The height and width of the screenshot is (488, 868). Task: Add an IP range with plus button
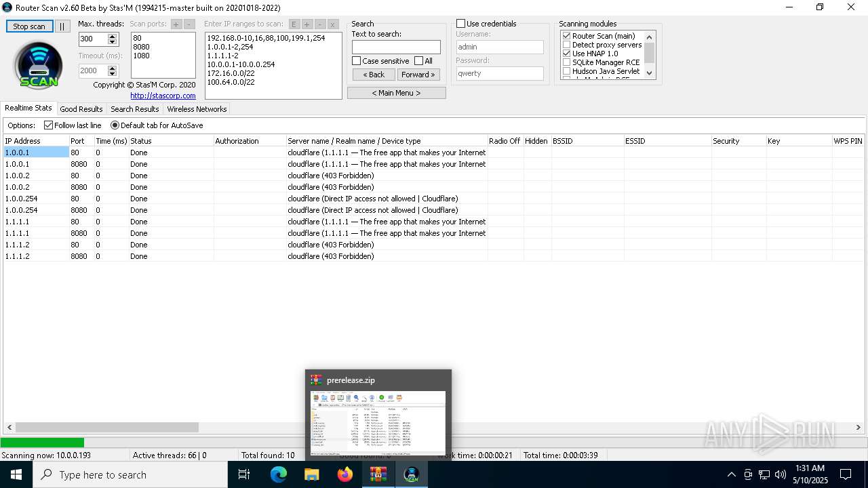(307, 24)
